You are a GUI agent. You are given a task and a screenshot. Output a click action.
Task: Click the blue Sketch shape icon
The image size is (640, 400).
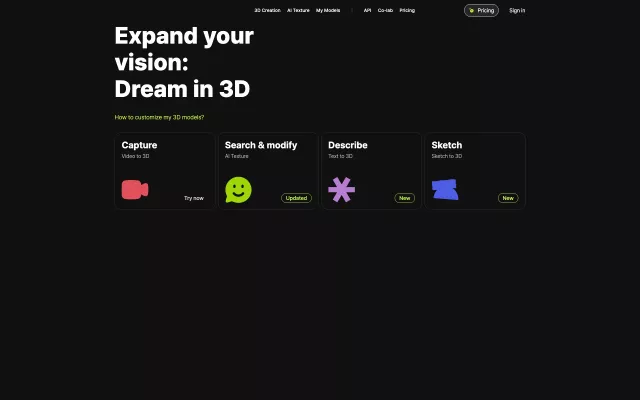point(445,190)
